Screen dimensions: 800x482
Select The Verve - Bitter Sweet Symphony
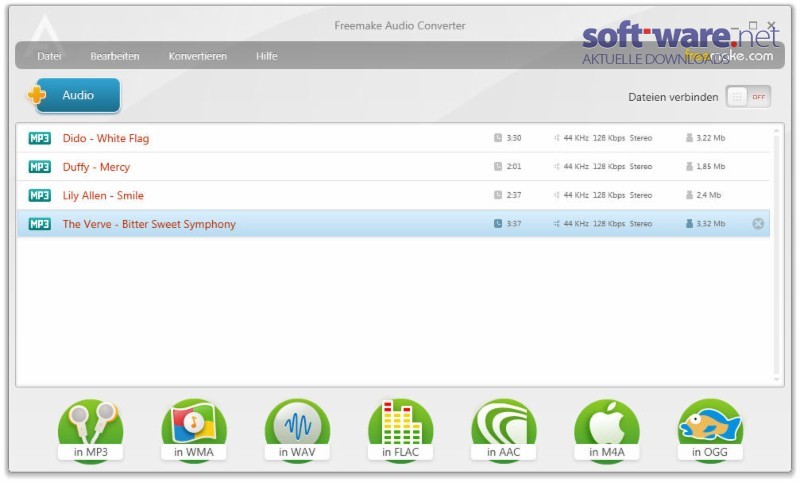point(393,223)
